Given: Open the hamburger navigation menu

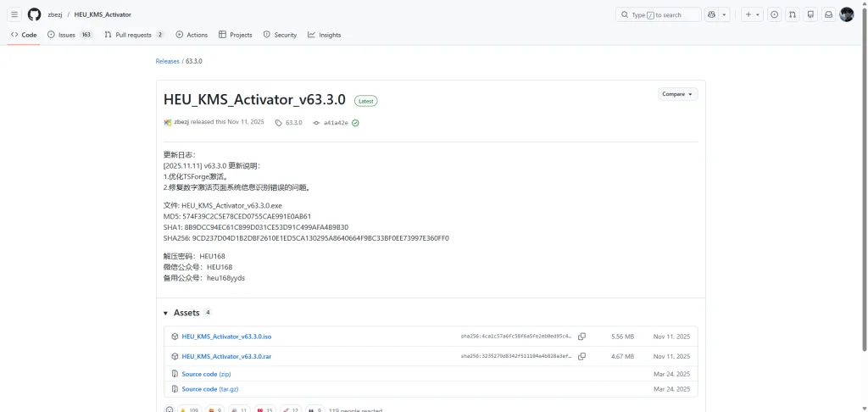Looking at the screenshot, I should (14, 14).
